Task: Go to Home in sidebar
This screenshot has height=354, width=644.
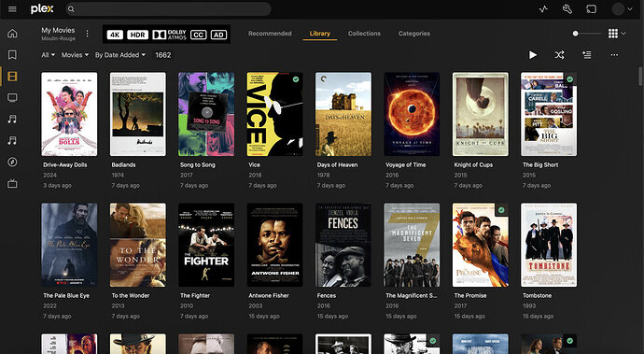Action: 12,34
